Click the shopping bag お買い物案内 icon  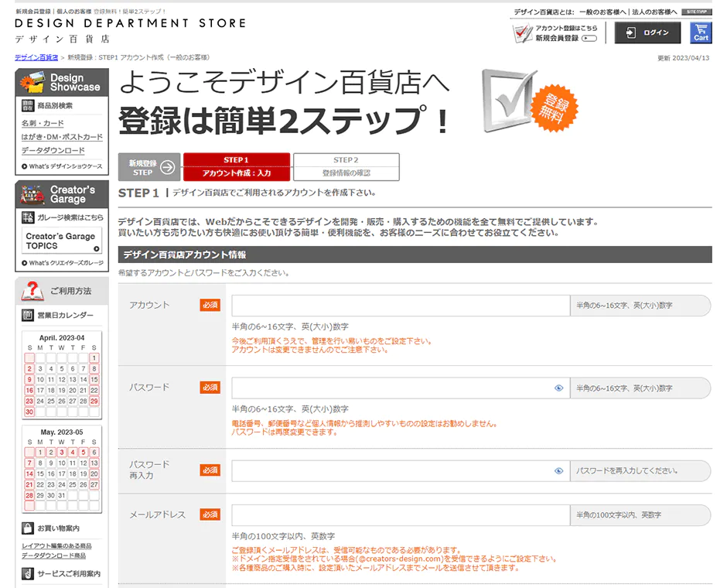(28, 528)
